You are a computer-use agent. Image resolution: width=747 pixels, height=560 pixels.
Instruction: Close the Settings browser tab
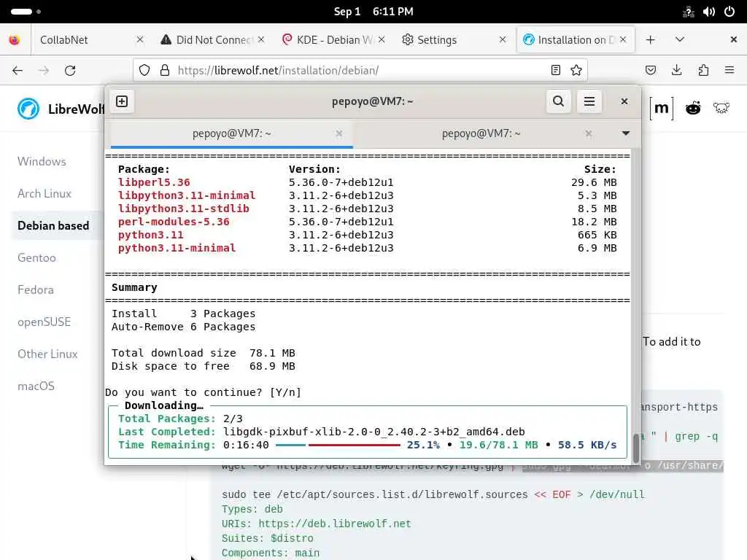point(503,39)
